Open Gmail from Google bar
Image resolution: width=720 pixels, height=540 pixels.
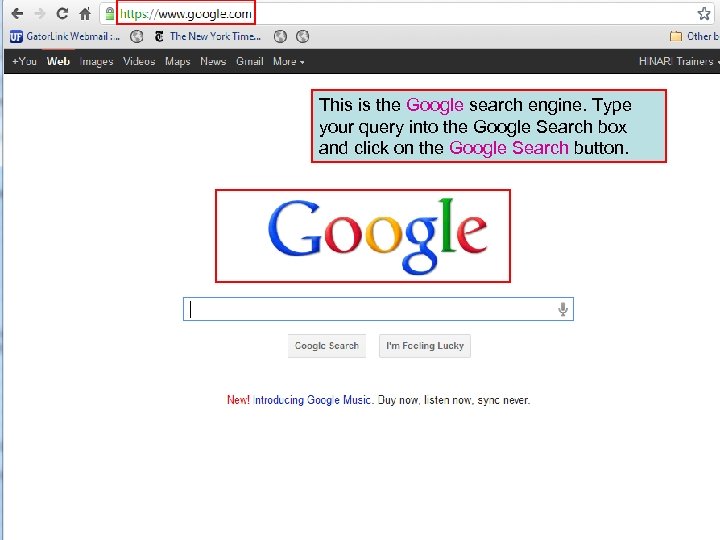tap(250, 61)
